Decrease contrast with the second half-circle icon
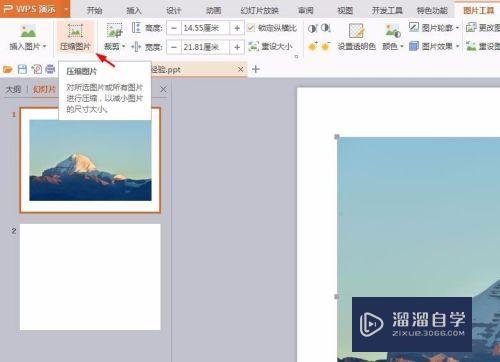 click(x=325, y=28)
